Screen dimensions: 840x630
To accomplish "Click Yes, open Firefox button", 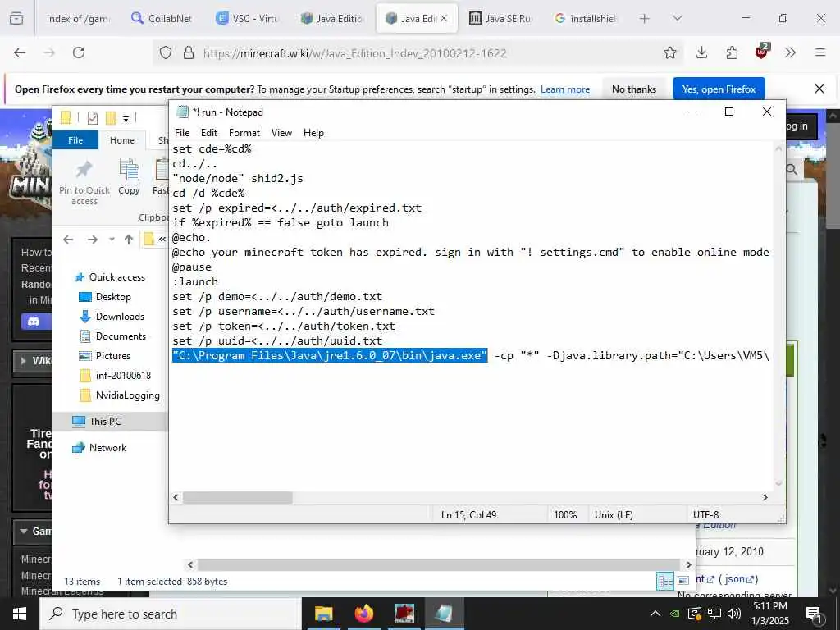I will tap(719, 89).
